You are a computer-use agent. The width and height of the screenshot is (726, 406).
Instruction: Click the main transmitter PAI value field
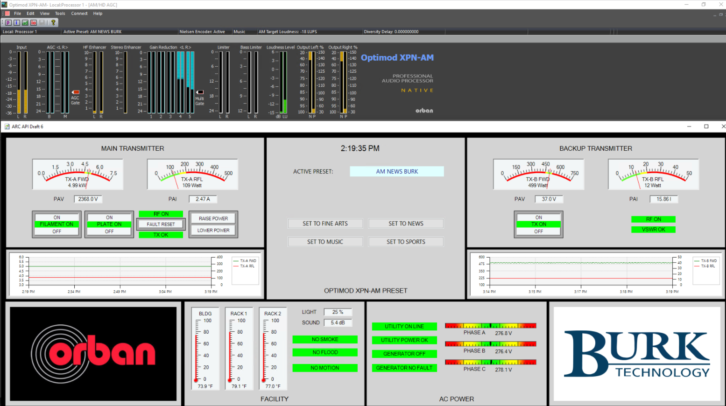[202, 199]
